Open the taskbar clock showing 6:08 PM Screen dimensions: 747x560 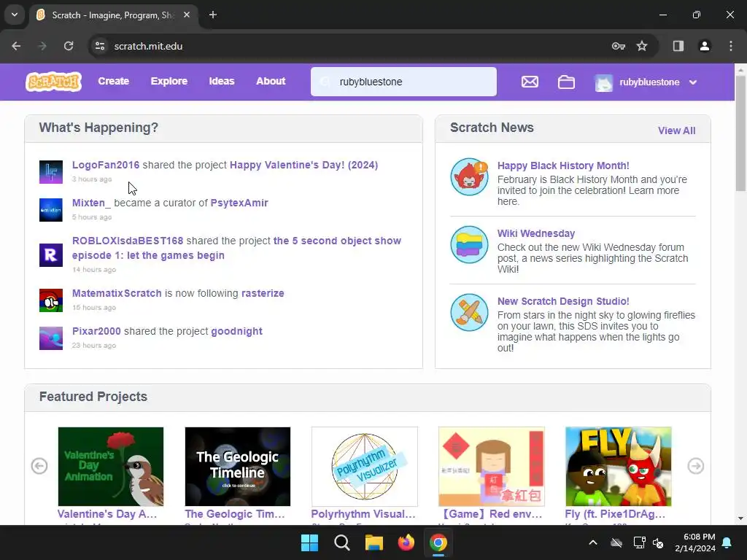point(695,542)
